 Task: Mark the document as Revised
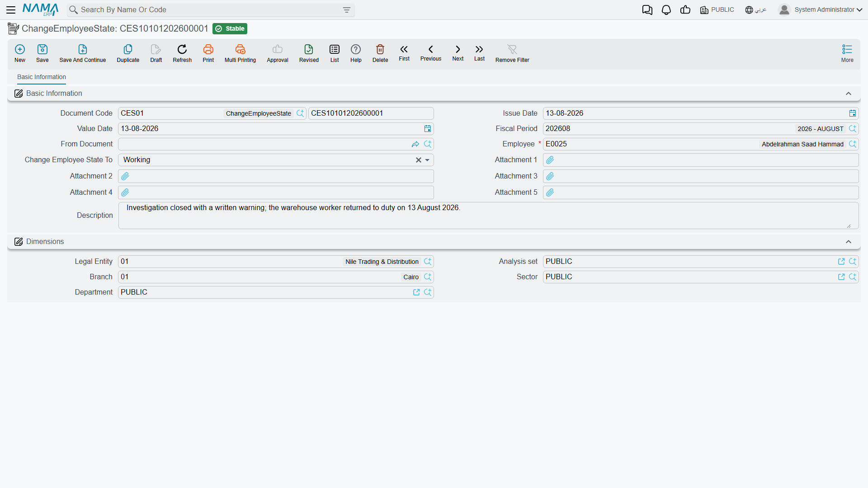309,53
